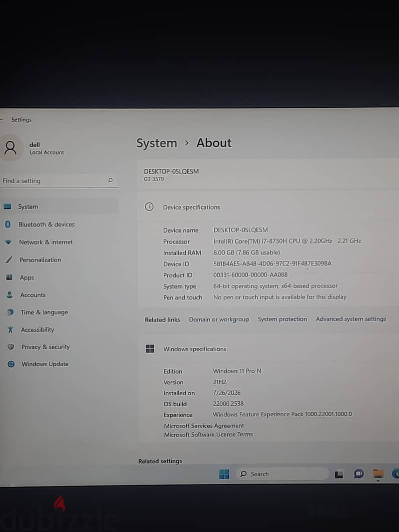The height and width of the screenshot is (532, 399).
Task: Open the System settings icon in sidebar
Action: (7, 207)
